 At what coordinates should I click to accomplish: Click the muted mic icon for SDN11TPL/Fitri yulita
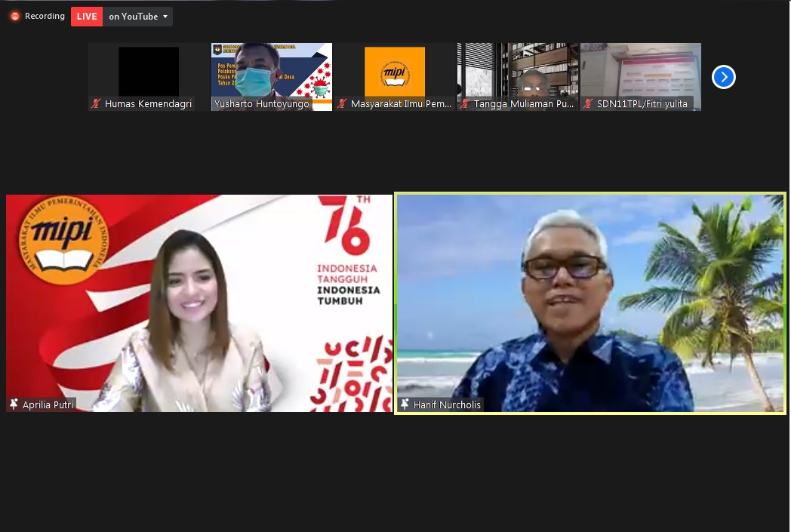point(589,104)
